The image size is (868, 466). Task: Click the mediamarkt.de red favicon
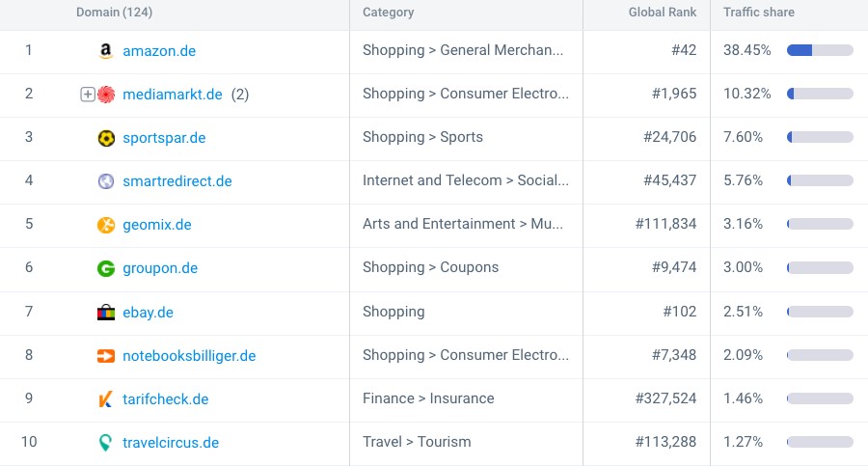(106, 95)
